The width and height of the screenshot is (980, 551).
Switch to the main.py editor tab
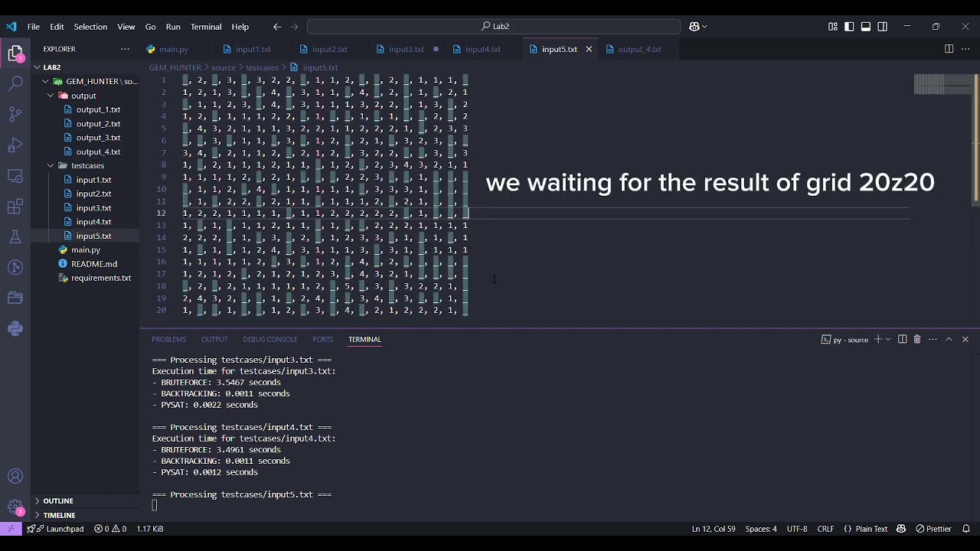174,49
